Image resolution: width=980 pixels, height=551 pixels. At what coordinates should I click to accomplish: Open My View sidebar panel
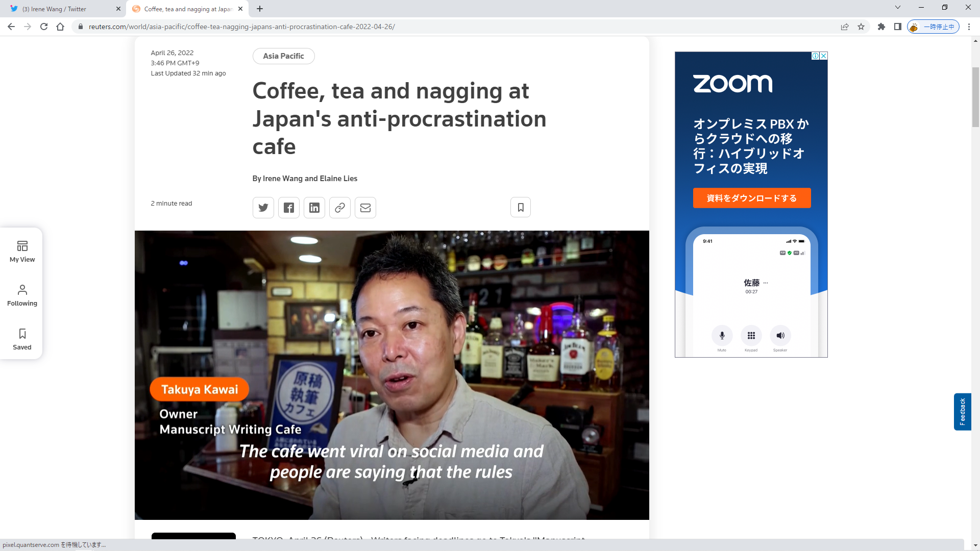pyautogui.click(x=22, y=252)
